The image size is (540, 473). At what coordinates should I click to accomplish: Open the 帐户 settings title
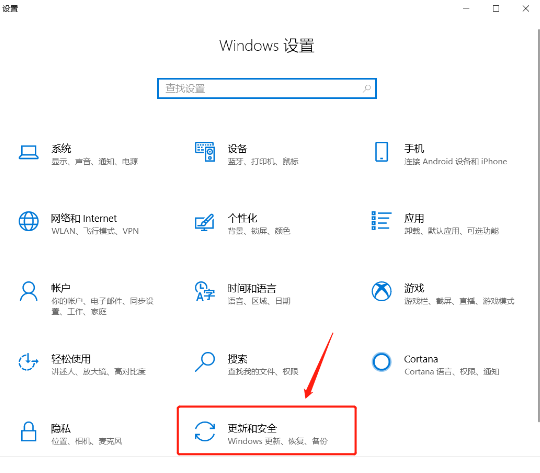point(61,288)
